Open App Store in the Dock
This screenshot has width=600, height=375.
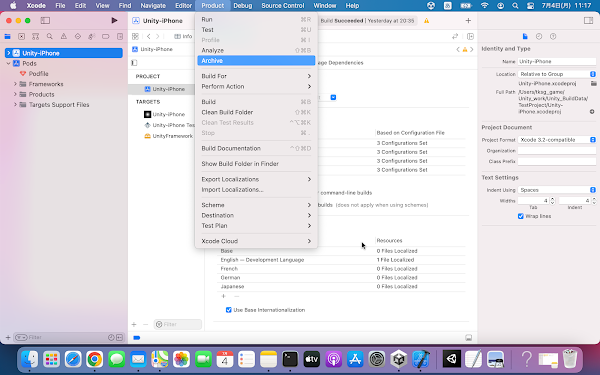point(355,359)
